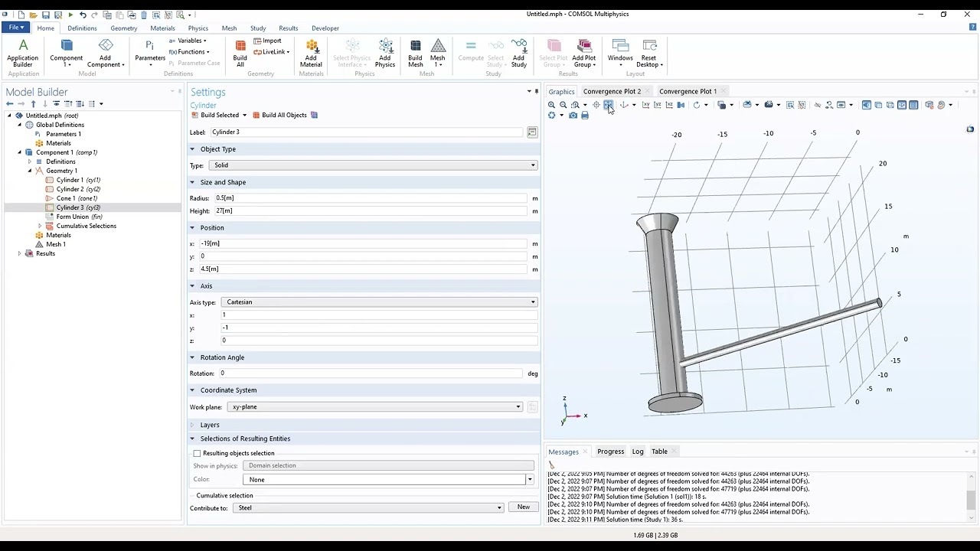Open the Work plane dropdown showing xy-plane
This screenshot has height=551, width=980.
tap(376, 407)
